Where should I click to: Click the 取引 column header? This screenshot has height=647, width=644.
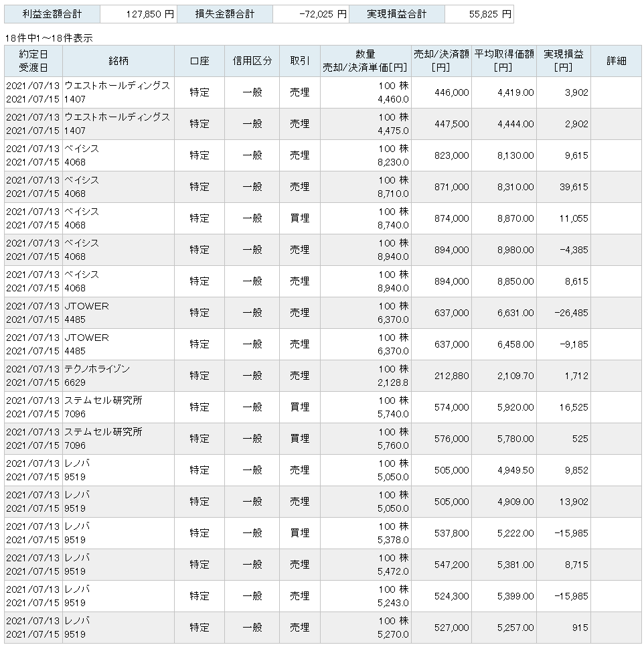click(300, 61)
